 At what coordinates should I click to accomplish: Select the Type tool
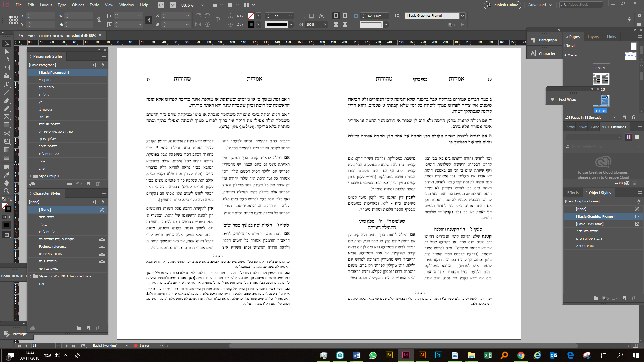pyautogui.click(x=6, y=84)
